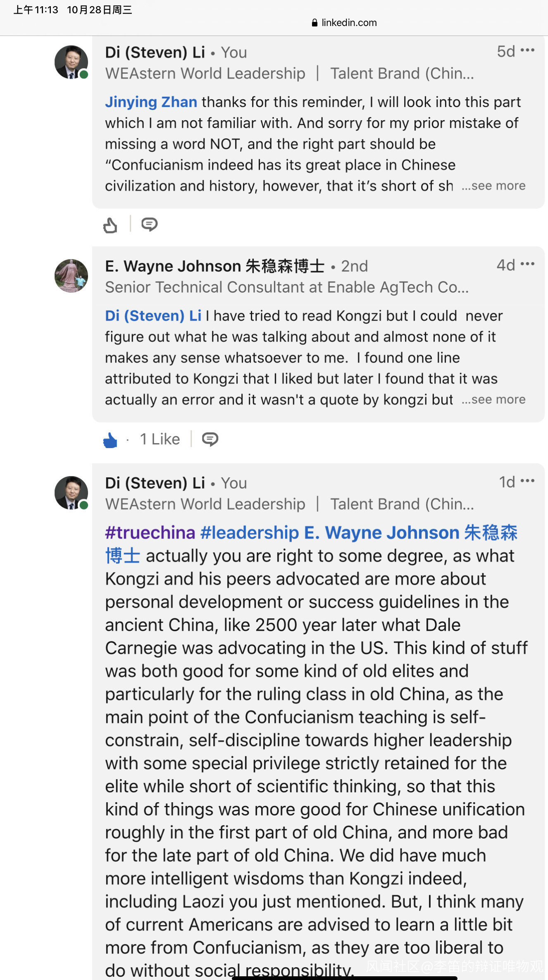Open the #leadership hashtag
548x980 pixels.
pos(250,533)
